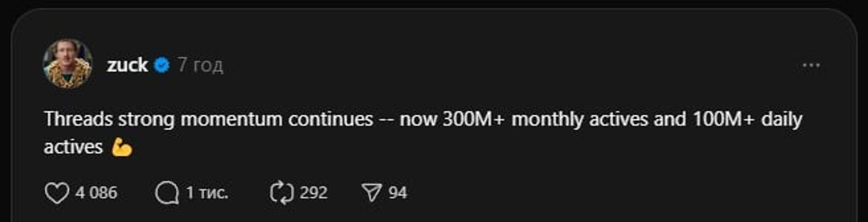
Task: Click the "1 тис." replies count
Action: click(207, 193)
